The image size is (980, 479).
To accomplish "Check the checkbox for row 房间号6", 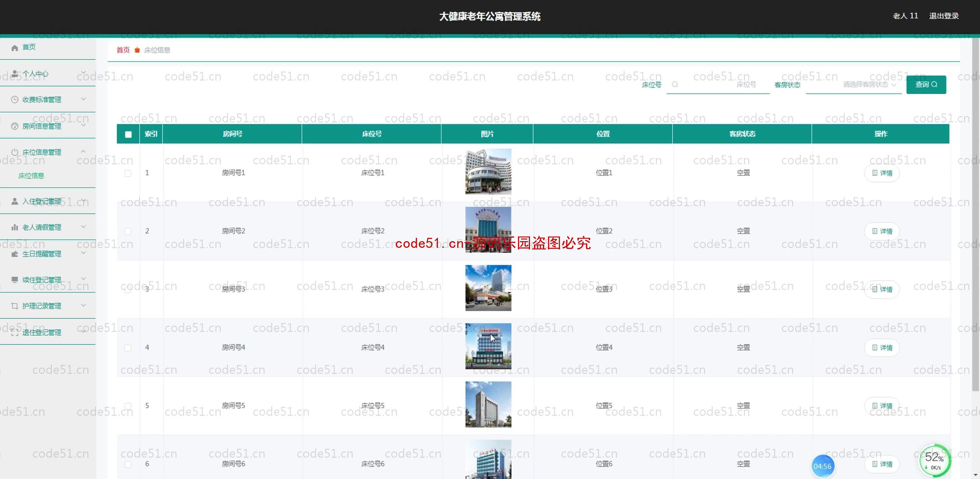I will click(x=128, y=464).
